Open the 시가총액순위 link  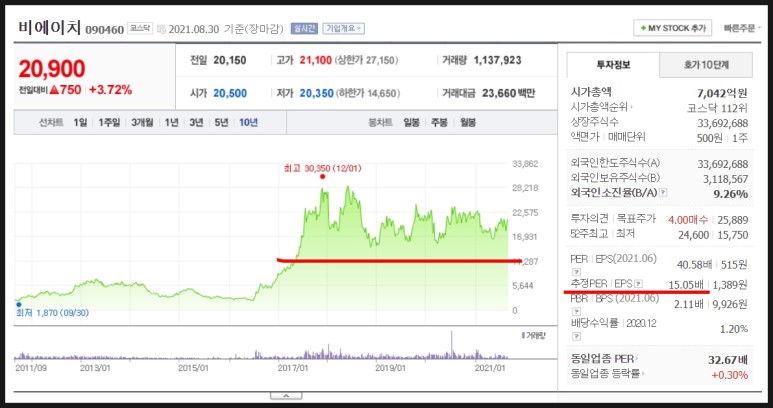click(x=602, y=107)
